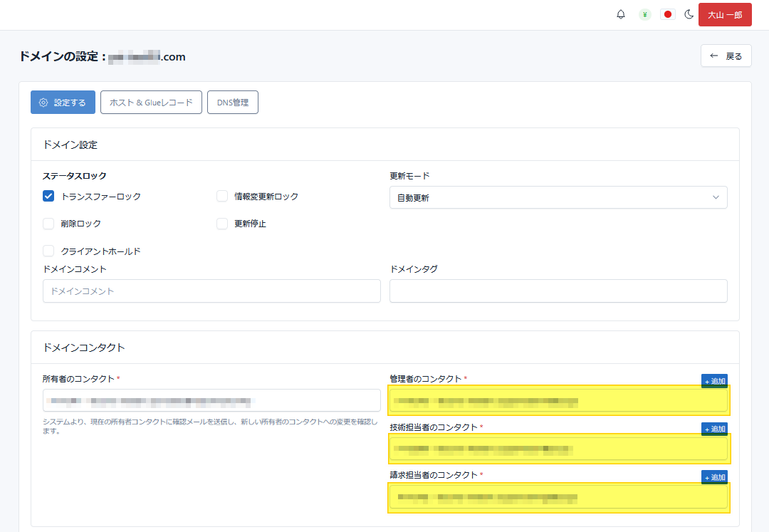Toggle dark mode with moon icon
769x532 pixels.
(x=689, y=14)
